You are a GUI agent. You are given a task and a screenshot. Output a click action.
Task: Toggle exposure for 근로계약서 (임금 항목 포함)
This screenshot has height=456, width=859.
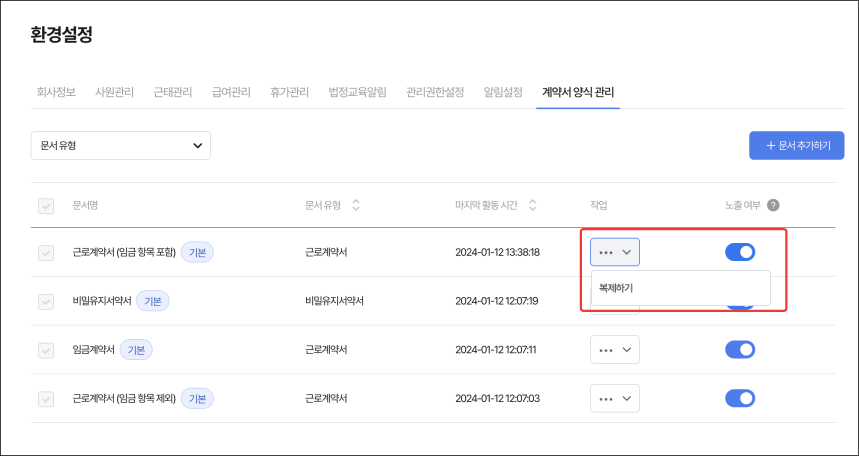click(x=740, y=252)
